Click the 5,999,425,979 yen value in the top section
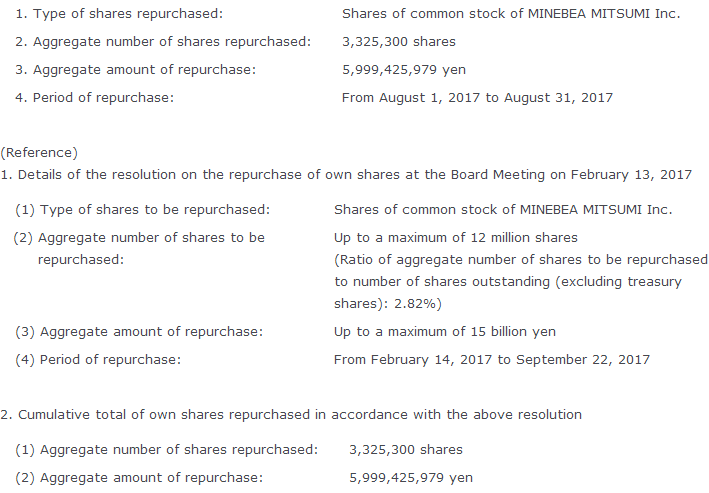Screen dimensions: 709x493 403,70
